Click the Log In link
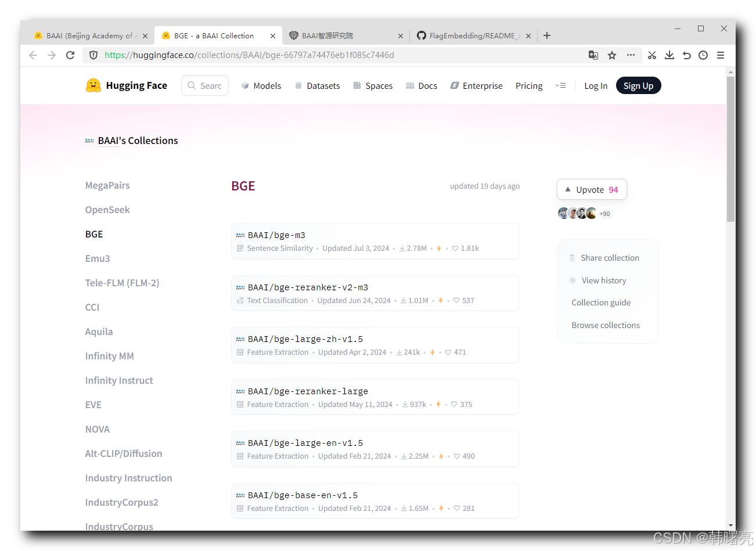 pyautogui.click(x=596, y=85)
